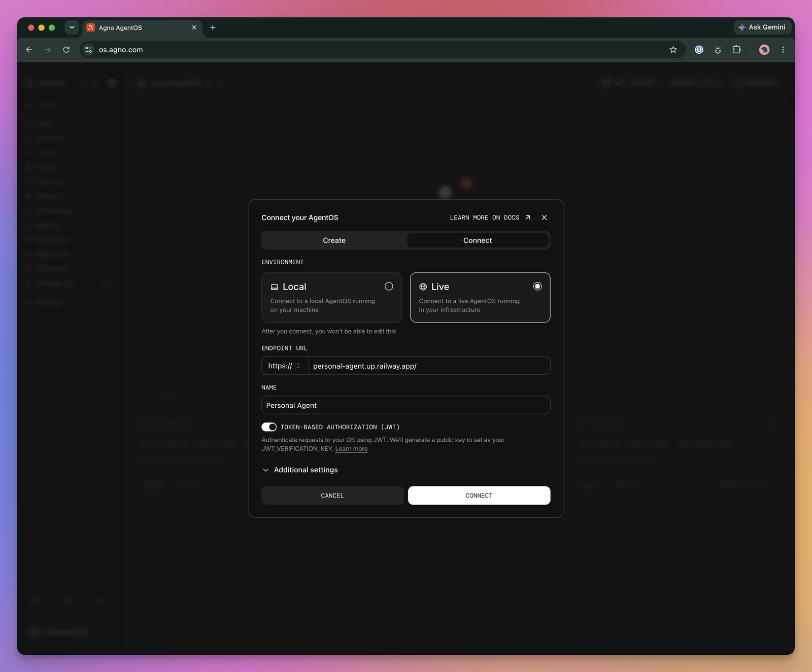Click the Cancel button
Viewport: 812px width, 672px height.
pyautogui.click(x=332, y=496)
